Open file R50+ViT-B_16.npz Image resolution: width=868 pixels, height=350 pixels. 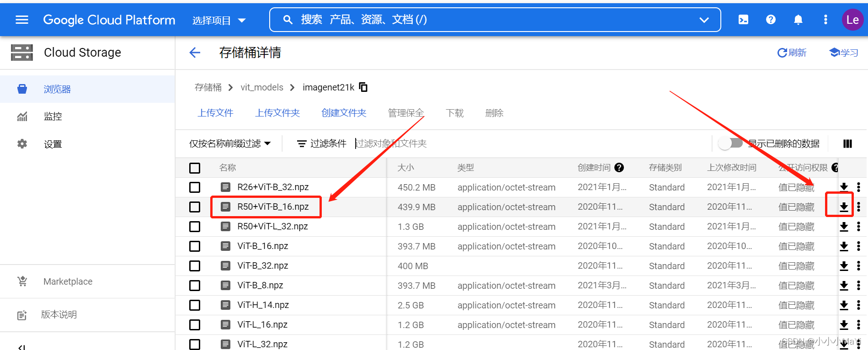[x=273, y=207]
